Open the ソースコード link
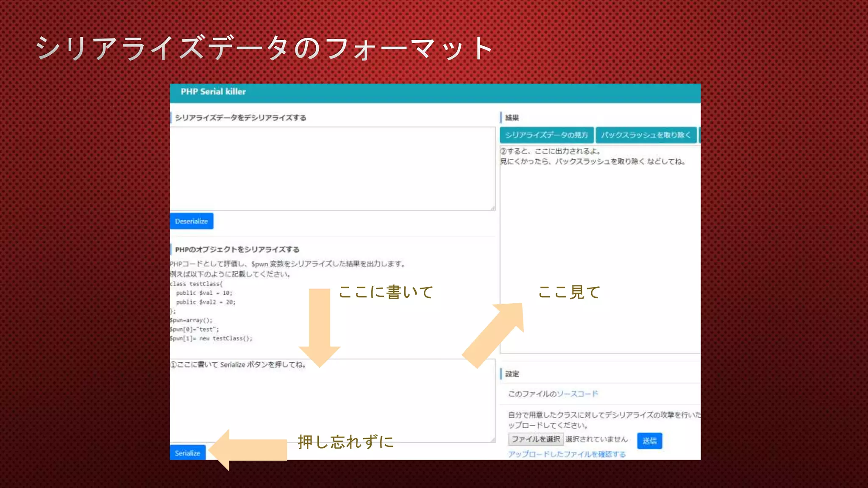This screenshot has height=488, width=868. [x=577, y=394]
